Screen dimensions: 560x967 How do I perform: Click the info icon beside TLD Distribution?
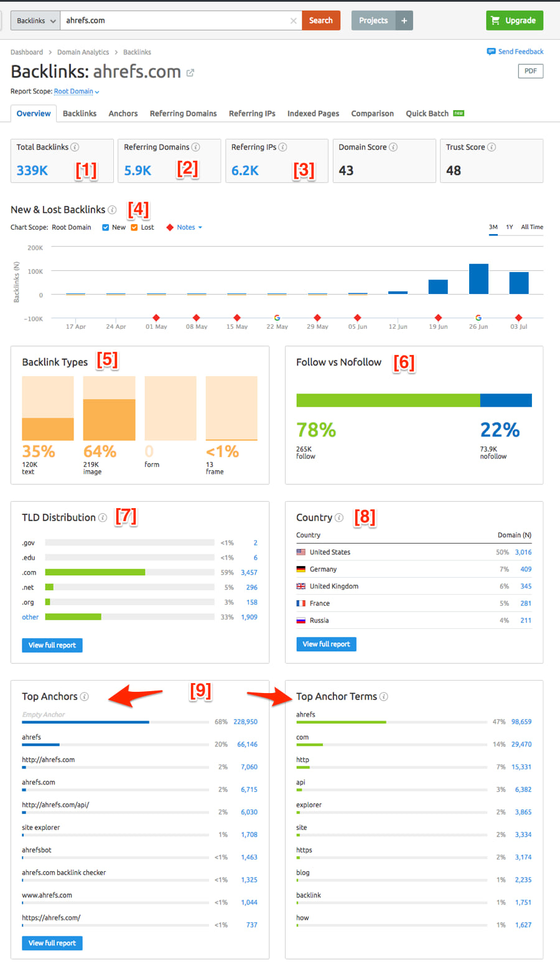click(x=103, y=517)
